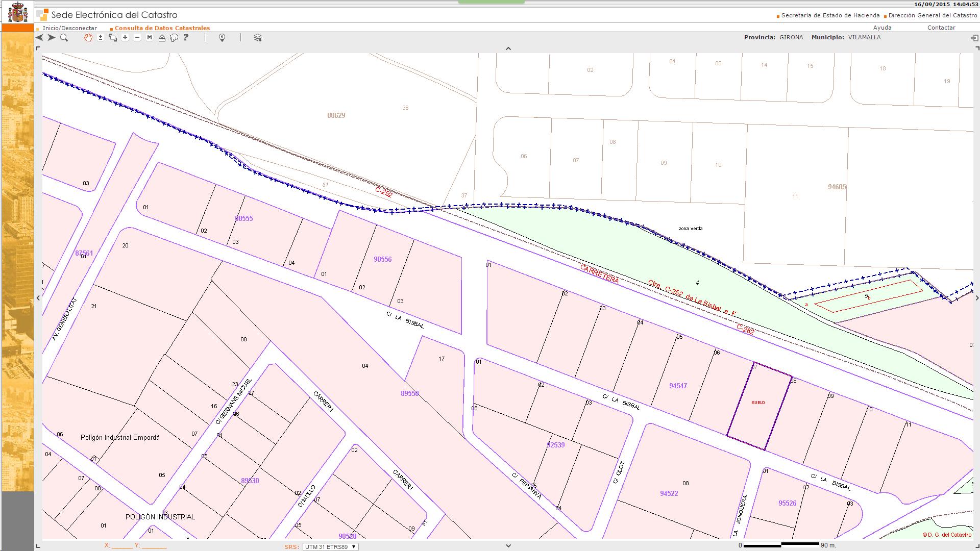The height and width of the screenshot is (551, 980).
Task: Select the pan hand tool
Action: (88, 38)
